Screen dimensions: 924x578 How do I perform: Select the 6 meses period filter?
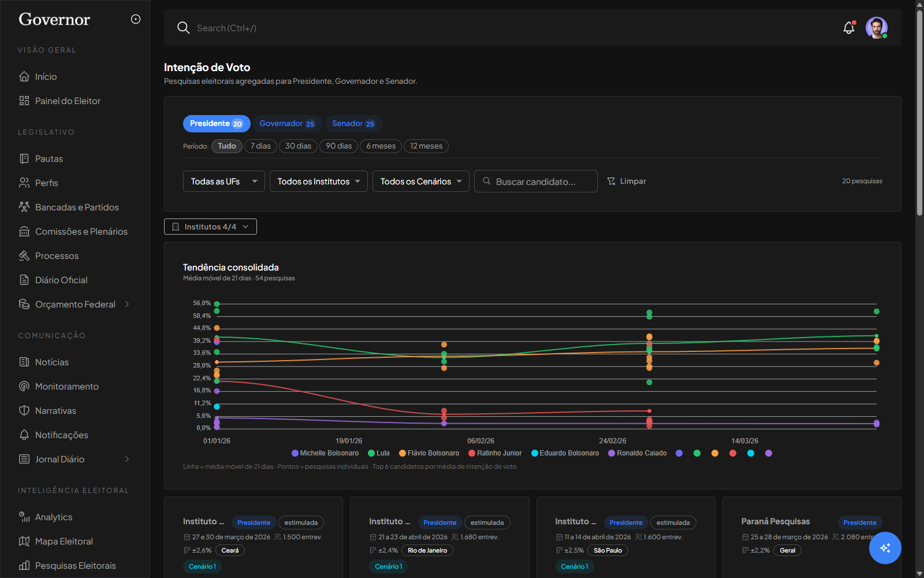click(x=381, y=146)
